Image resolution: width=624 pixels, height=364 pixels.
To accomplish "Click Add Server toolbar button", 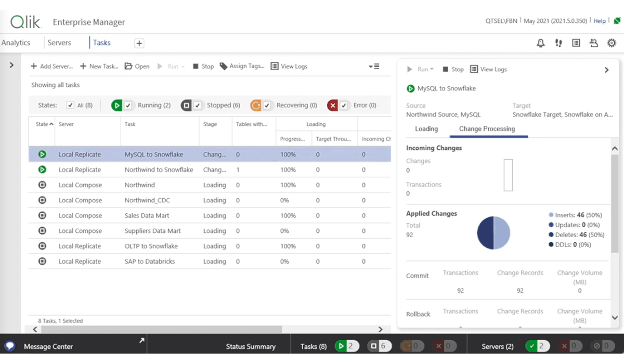I will [x=51, y=67].
